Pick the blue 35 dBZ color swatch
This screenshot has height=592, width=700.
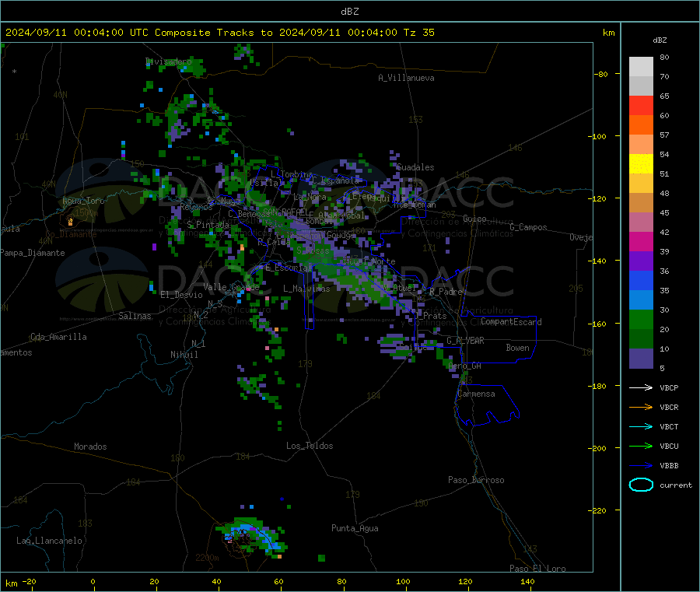641,280
